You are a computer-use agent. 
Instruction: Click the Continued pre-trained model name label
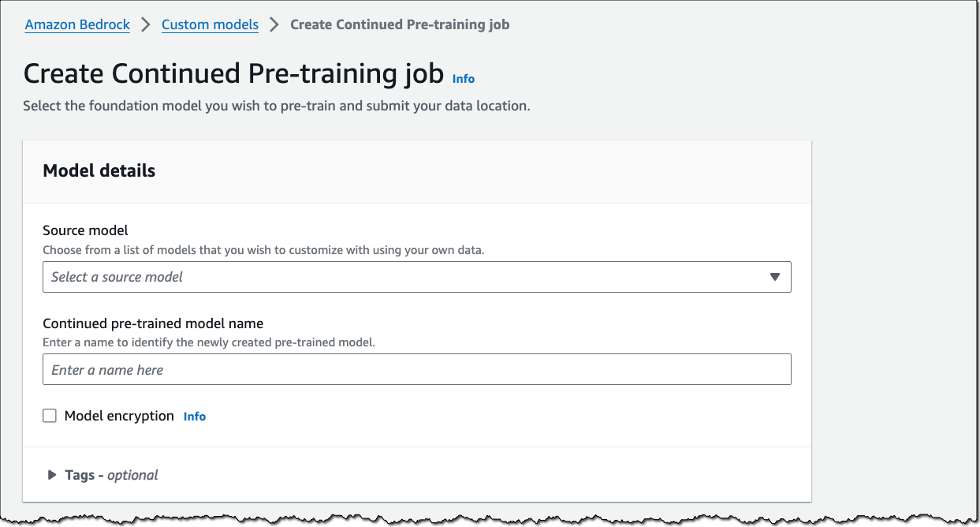click(153, 323)
